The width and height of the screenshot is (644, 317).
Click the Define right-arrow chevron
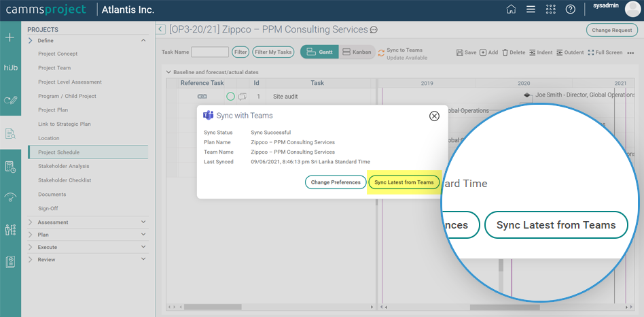click(x=31, y=40)
